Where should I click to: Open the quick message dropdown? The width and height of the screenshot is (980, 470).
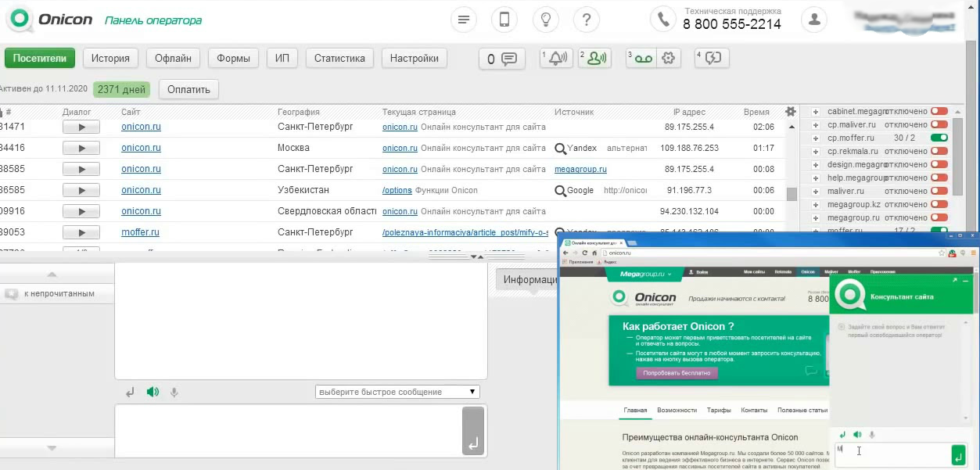[397, 392]
